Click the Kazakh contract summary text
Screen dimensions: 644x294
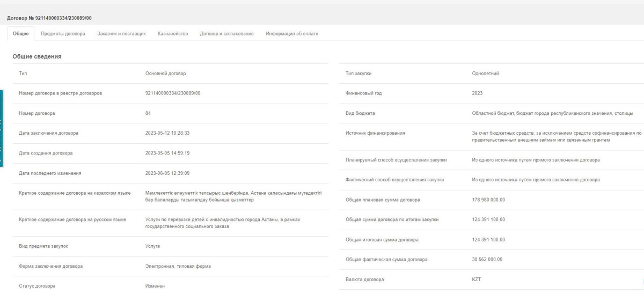(233, 196)
